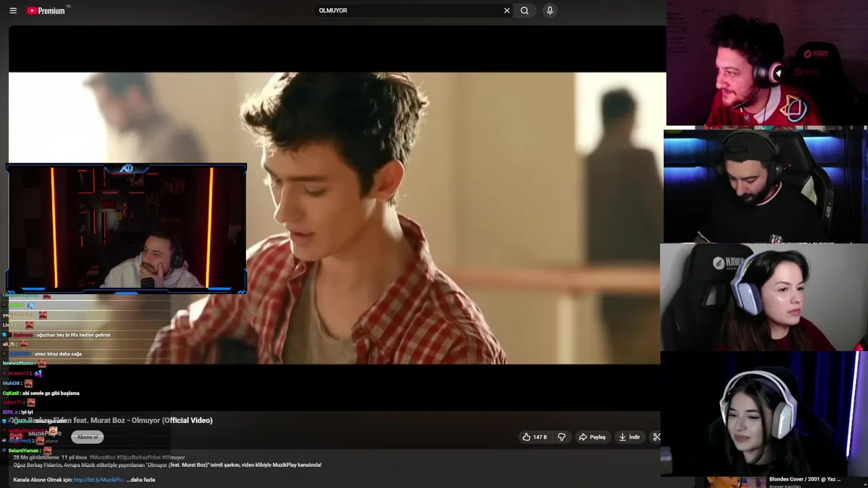Open the scissors clip button
The image size is (868, 488).
coord(656,437)
